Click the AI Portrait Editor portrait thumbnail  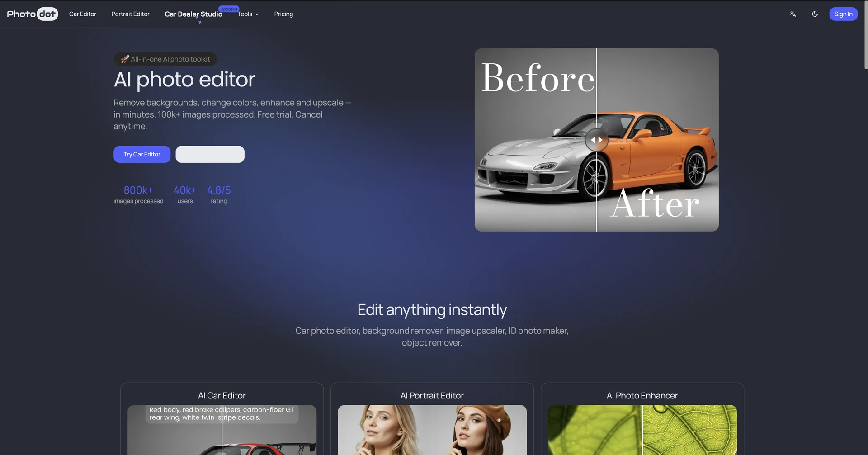click(432, 430)
